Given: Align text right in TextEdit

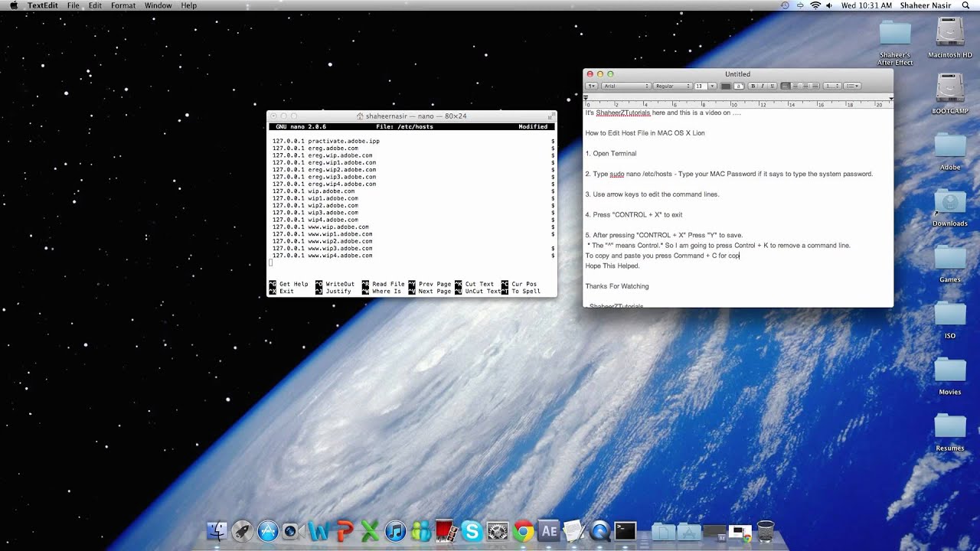Looking at the screenshot, I should pyautogui.click(x=805, y=86).
